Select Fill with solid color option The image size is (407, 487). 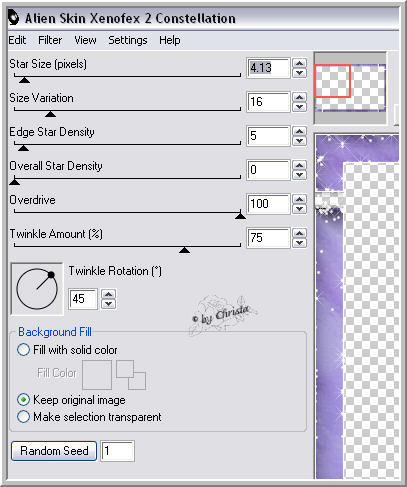pos(23,350)
